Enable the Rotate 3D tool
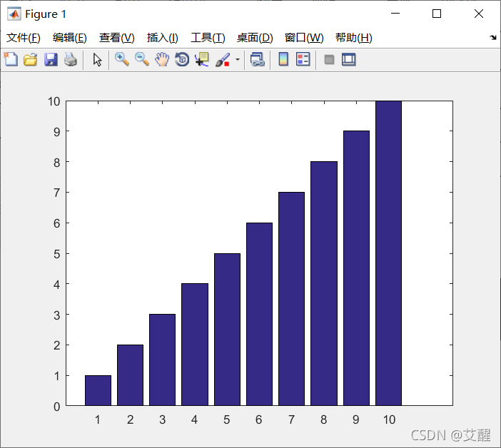Screen dimensions: 501x448 (182, 59)
